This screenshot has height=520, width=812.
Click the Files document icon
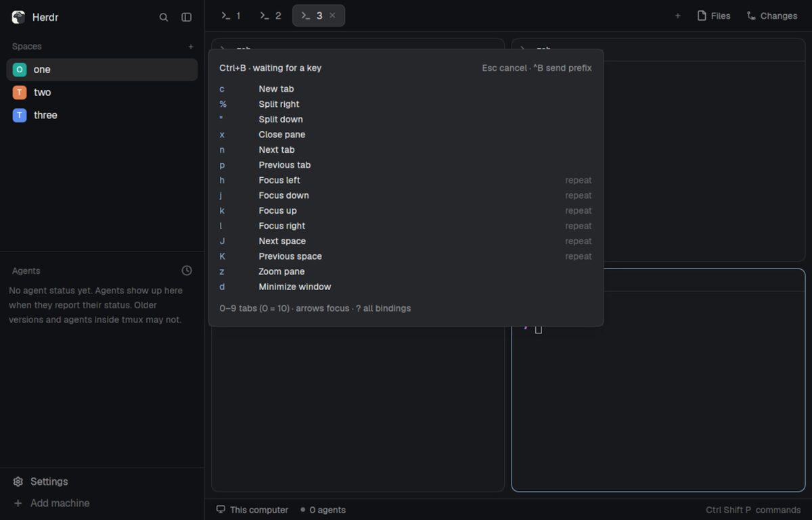click(x=702, y=16)
